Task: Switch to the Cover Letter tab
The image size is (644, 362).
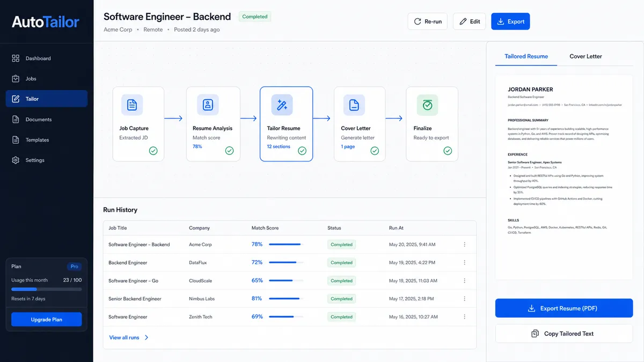Action: click(586, 56)
